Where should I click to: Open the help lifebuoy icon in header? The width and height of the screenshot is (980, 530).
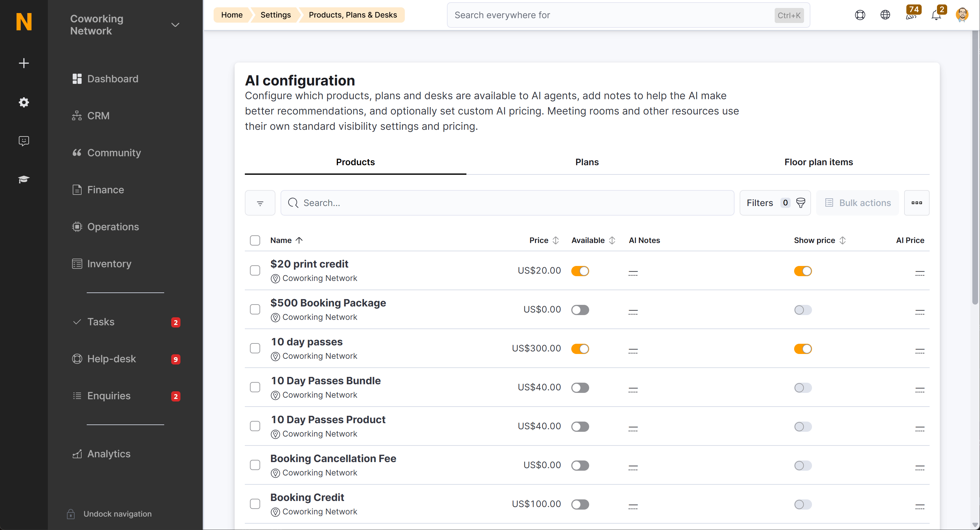point(860,15)
